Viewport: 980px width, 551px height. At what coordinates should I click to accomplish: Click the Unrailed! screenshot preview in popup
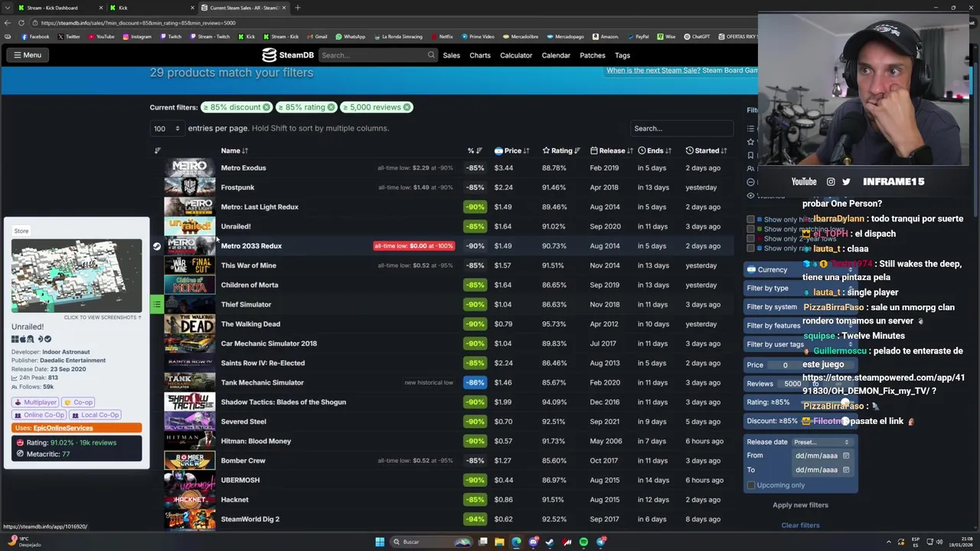tap(77, 276)
